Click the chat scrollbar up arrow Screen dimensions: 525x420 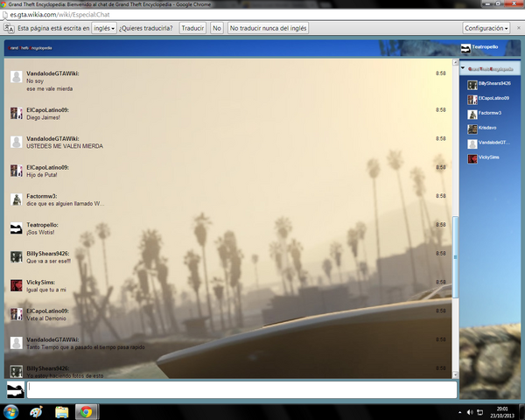pyautogui.click(x=455, y=62)
